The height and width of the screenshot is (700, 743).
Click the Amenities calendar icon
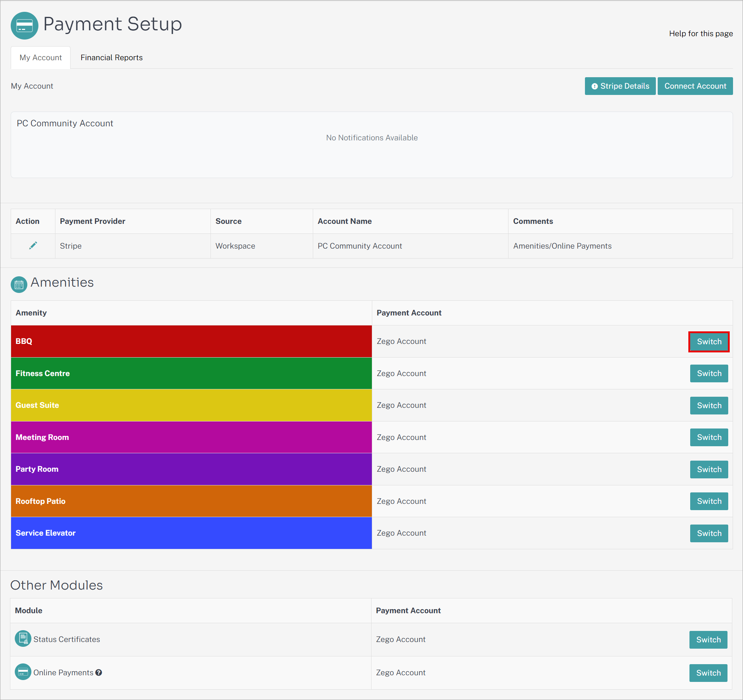click(x=19, y=284)
